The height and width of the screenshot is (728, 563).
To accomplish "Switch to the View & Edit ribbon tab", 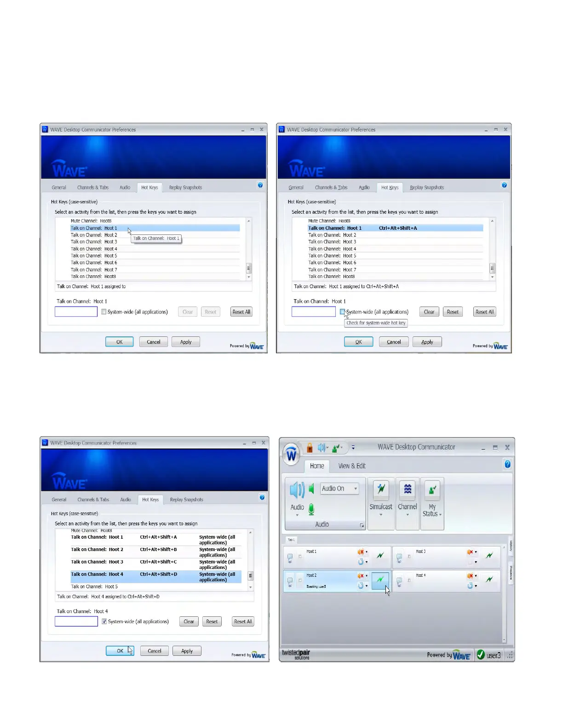I will click(352, 466).
